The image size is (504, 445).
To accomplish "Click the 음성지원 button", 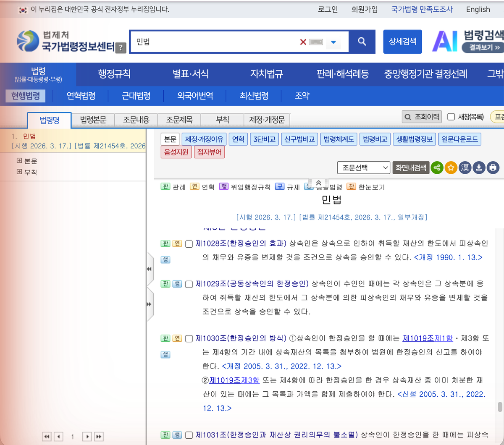I will (x=176, y=152).
